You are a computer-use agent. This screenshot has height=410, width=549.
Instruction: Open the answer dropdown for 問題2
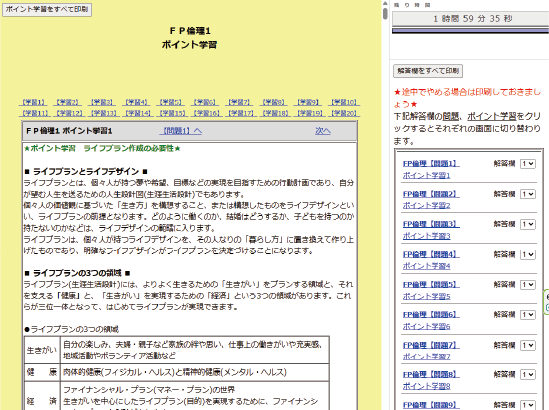click(528, 194)
